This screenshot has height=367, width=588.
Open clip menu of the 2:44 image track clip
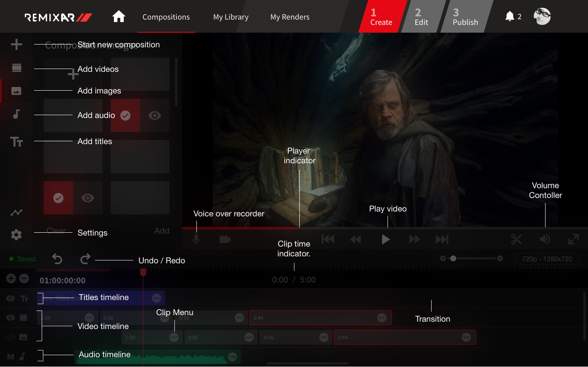click(466, 337)
